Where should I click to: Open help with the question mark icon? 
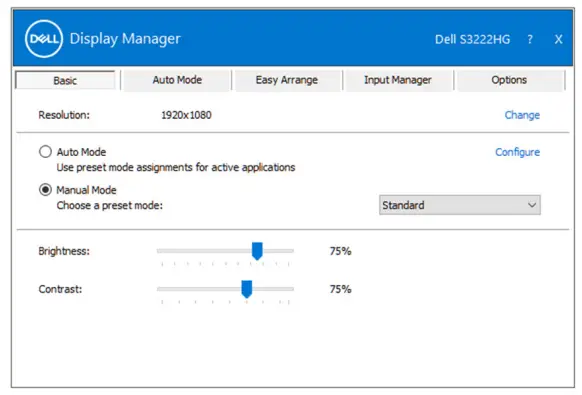coord(530,39)
